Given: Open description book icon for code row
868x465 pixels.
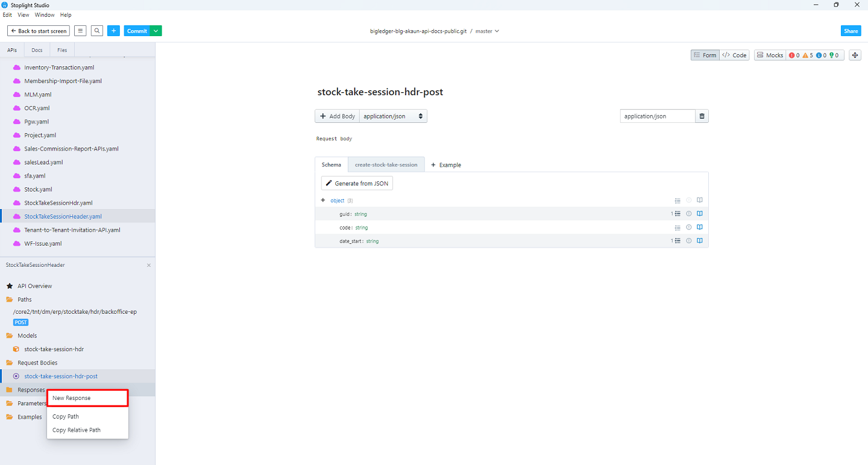Looking at the screenshot, I should 700,228.
